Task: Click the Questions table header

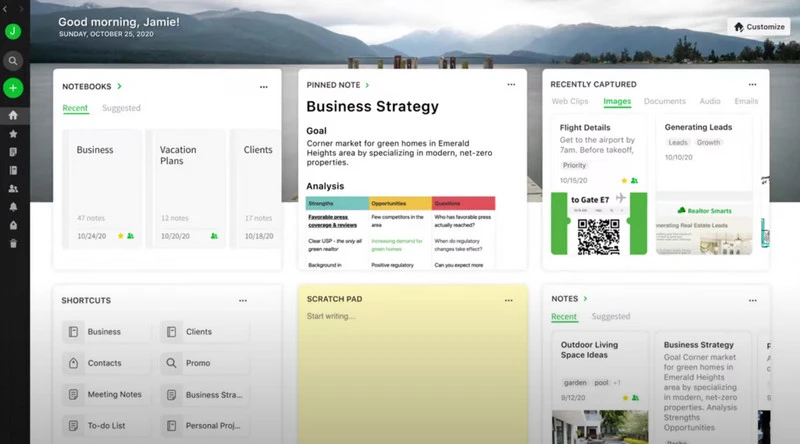Action: tap(463, 203)
